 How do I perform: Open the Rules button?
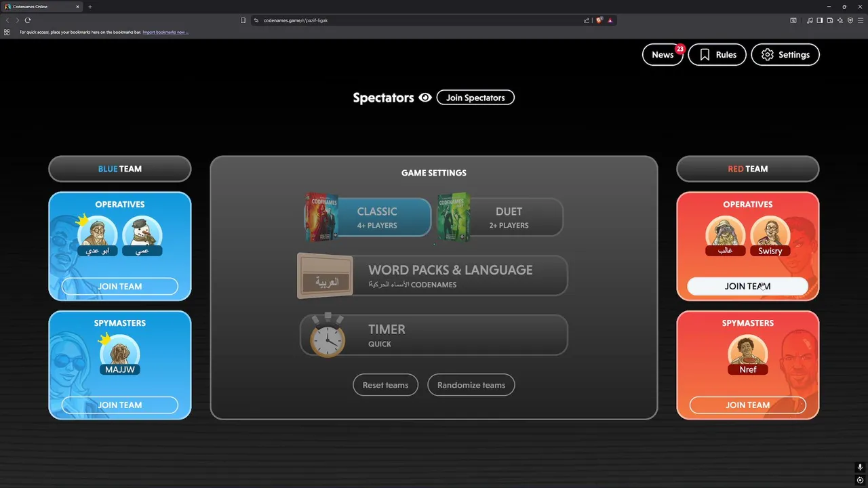click(717, 55)
